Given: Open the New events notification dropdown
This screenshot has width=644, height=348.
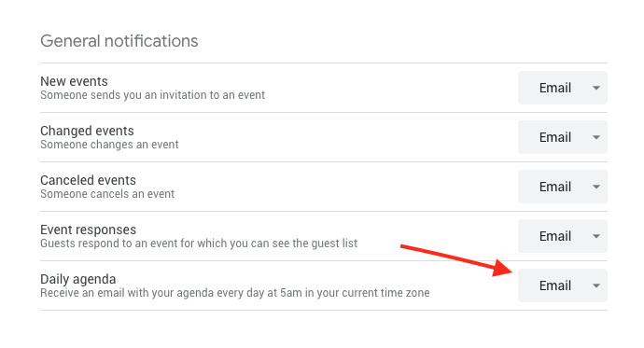Looking at the screenshot, I should 562,88.
